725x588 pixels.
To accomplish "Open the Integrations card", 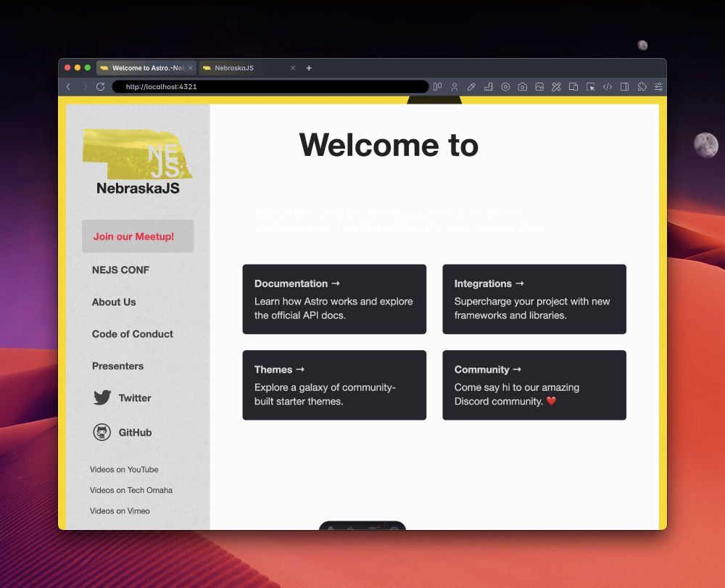I will coord(534,299).
